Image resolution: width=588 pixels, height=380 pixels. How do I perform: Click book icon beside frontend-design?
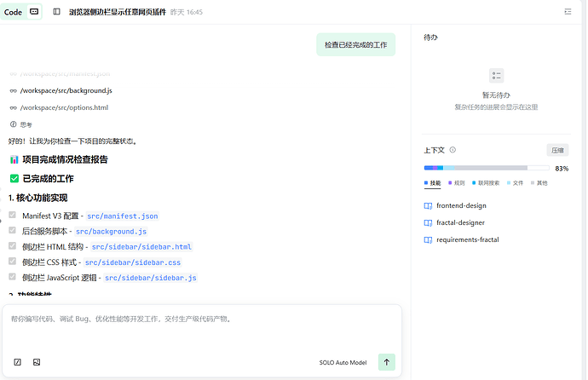coord(428,205)
